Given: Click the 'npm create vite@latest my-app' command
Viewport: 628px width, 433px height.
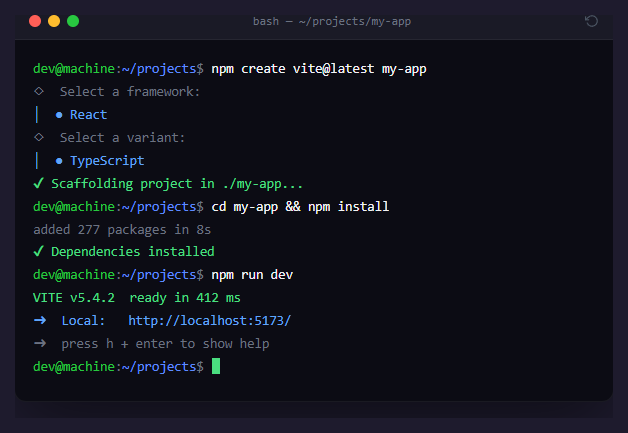Looking at the screenshot, I should tap(319, 69).
